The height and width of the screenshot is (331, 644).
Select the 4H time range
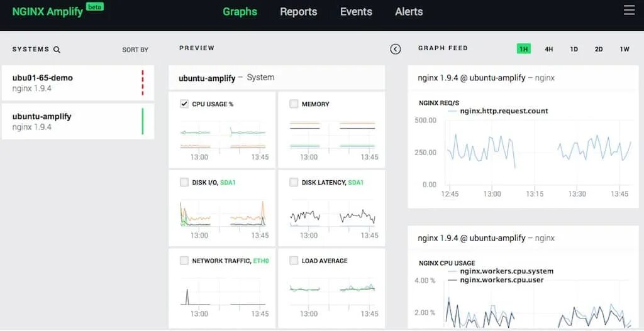click(x=548, y=49)
